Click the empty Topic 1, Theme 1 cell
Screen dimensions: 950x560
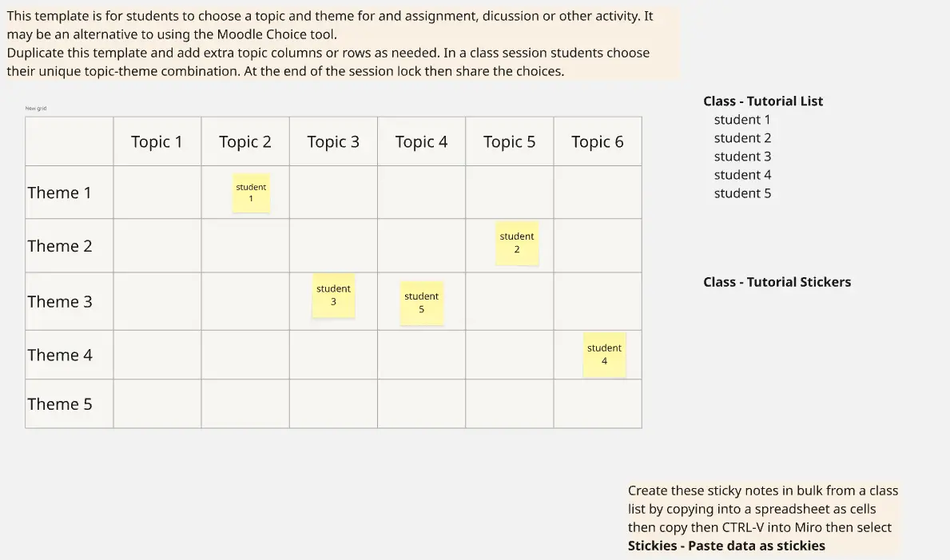pyautogui.click(x=157, y=193)
